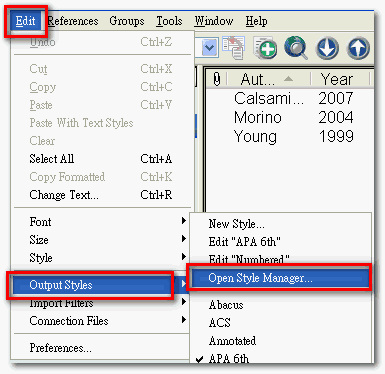Expand the Output Styles submenu
This screenshot has height=374, width=385.
click(100, 285)
